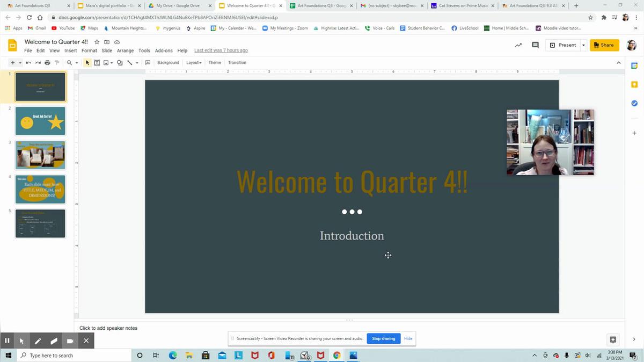Click the Add comment toolbar icon
Screen dimensions: 644x362
pos(148,63)
